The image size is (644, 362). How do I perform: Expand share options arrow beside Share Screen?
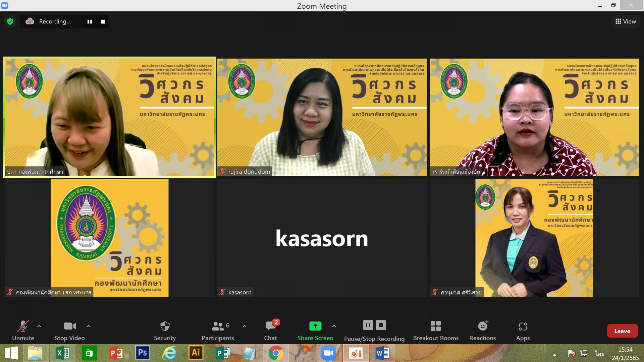(334, 326)
